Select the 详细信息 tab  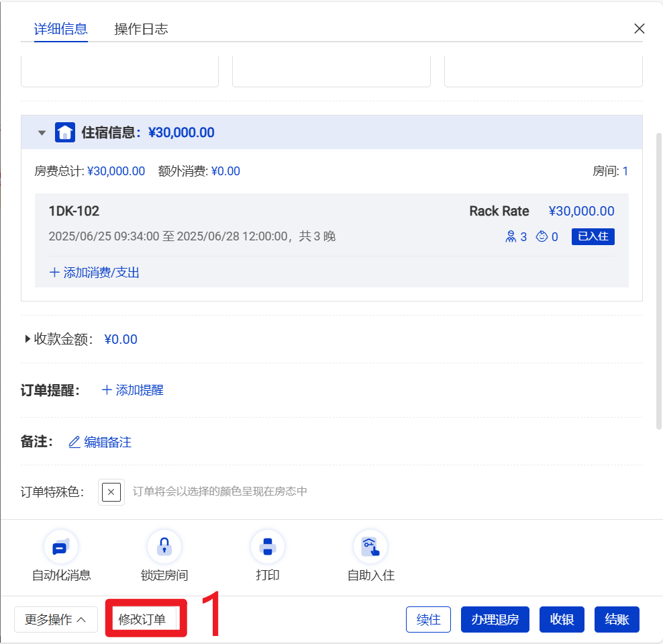(x=60, y=29)
